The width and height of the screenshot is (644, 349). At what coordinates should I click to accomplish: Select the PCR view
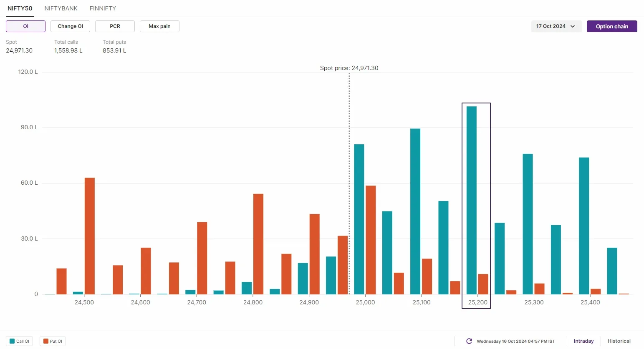coord(115,26)
